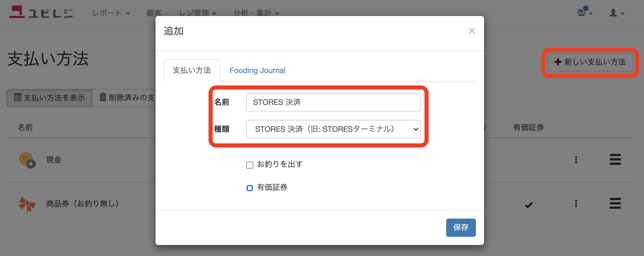
Task: Click the 有価証券 column header
Action: click(528, 127)
